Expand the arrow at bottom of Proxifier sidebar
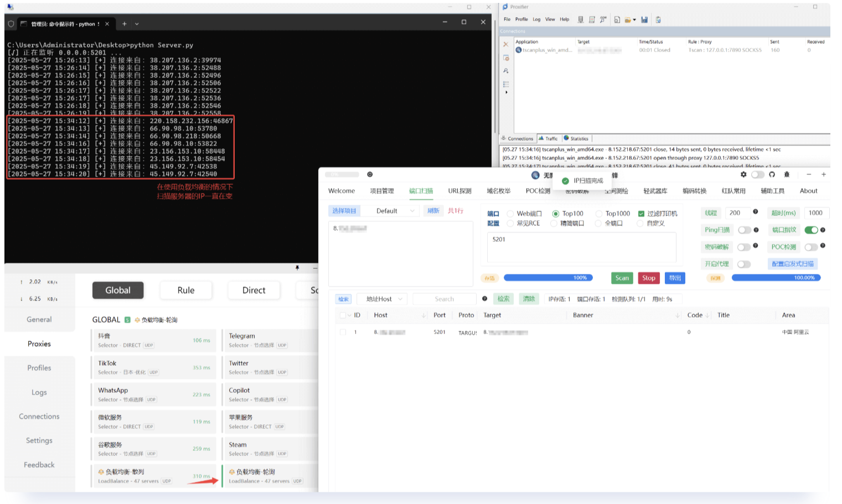842x504 pixels. coord(506,92)
